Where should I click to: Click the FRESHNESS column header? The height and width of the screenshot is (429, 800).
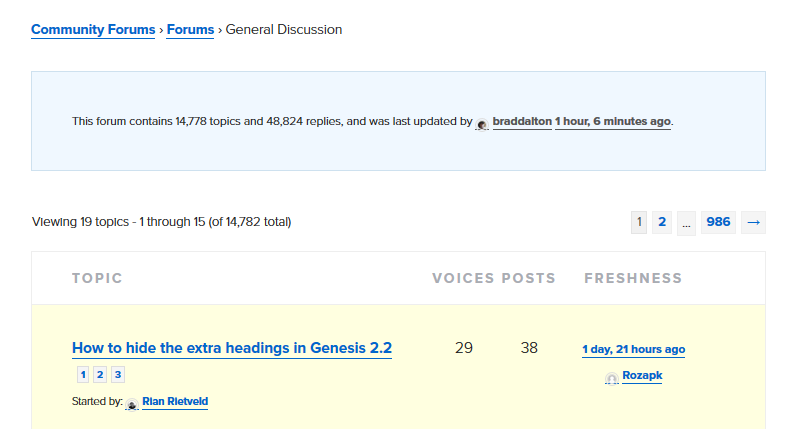click(633, 278)
